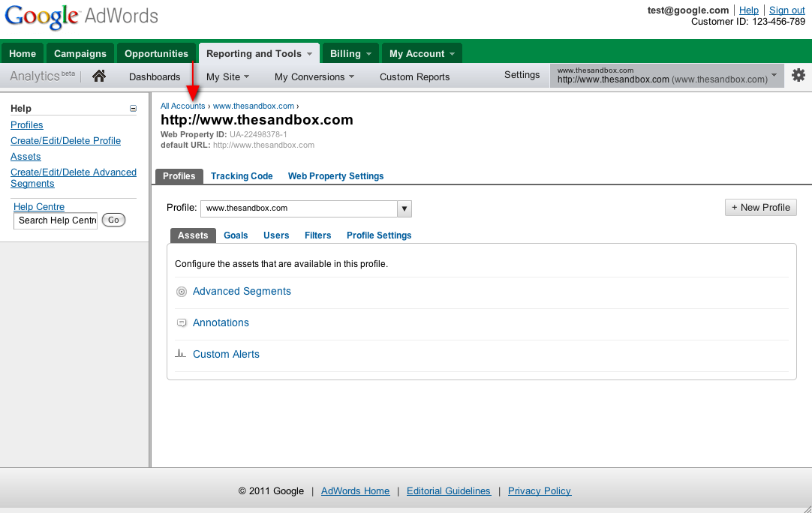Select the Assets sub-tab
Screen dimensions: 812x513
193,235
